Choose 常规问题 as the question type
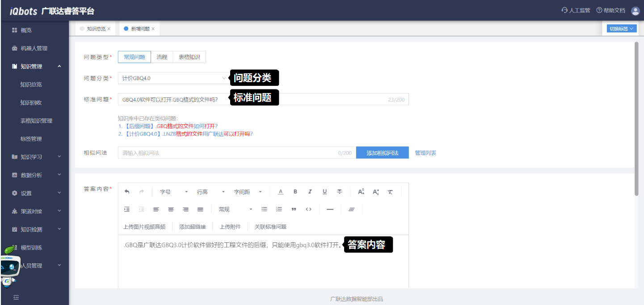 pos(135,57)
